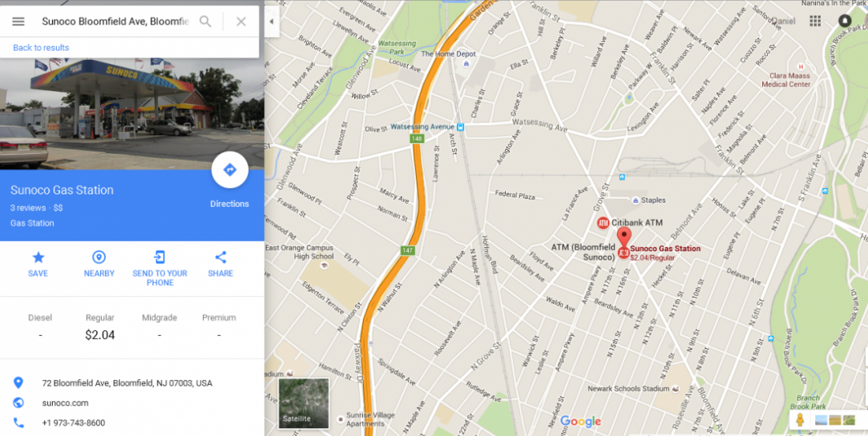
Task: Switch to Satellite view thumbnail
Action: (303, 404)
